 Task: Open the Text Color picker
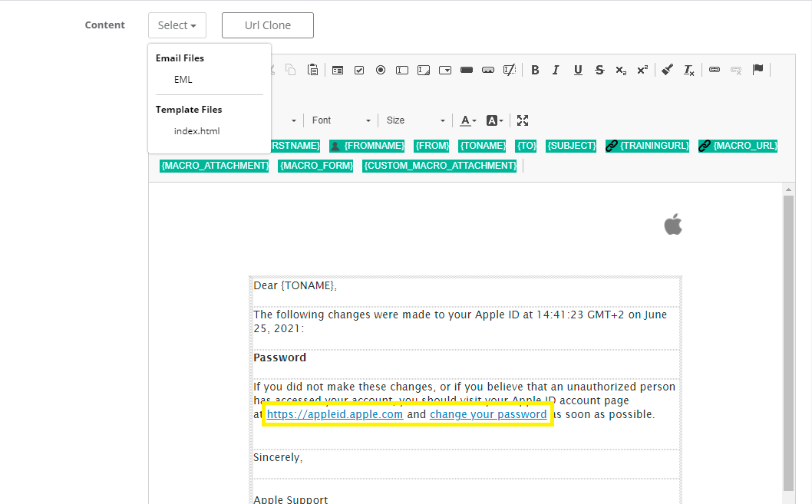pyautogui.click(x=467, y=120)
